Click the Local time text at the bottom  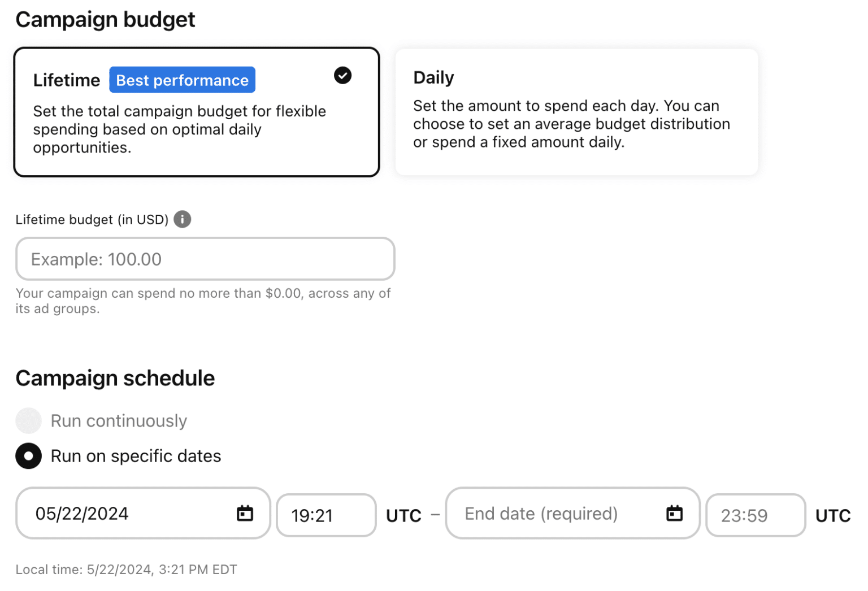tap(126, 569)
